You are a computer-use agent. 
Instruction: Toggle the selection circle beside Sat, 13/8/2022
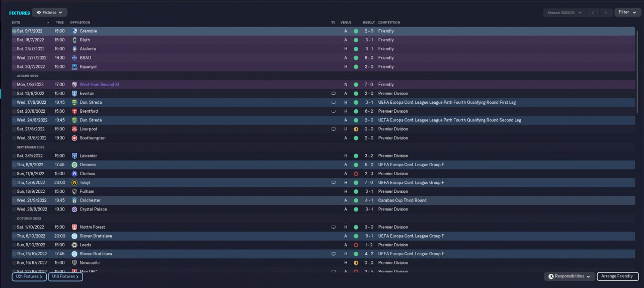click(x=14, y=94)
